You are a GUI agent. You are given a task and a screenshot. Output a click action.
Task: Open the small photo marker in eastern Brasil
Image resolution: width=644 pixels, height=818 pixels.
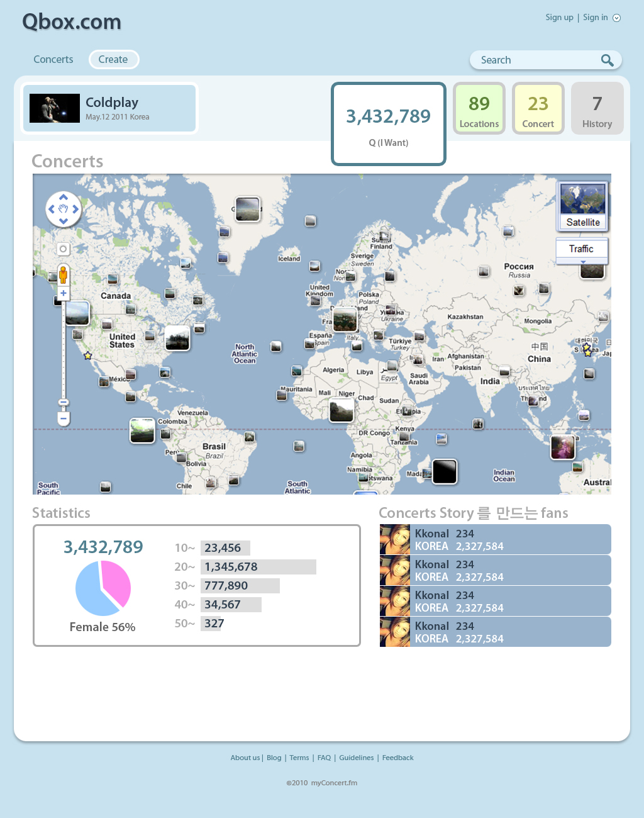coord(250,437)
